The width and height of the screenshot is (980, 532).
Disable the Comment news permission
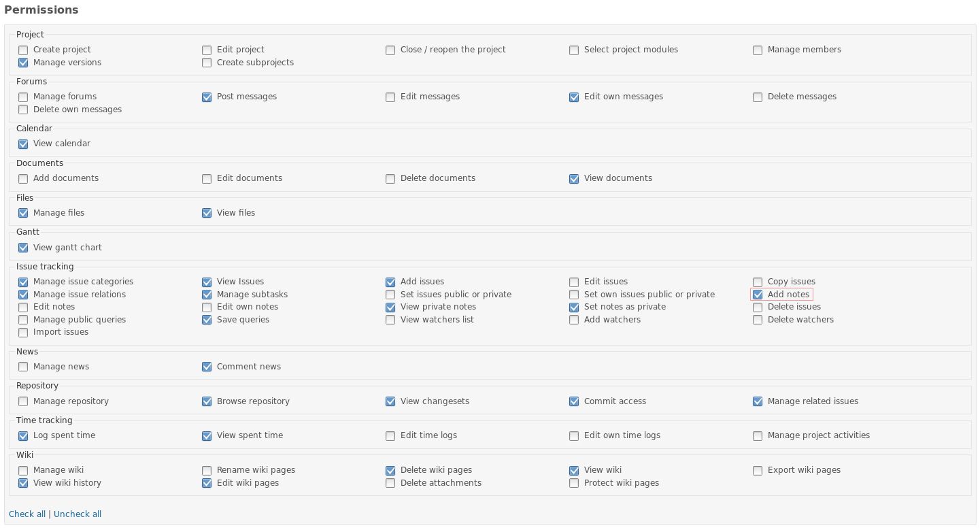pyautogui.click(x=207, y=367)
